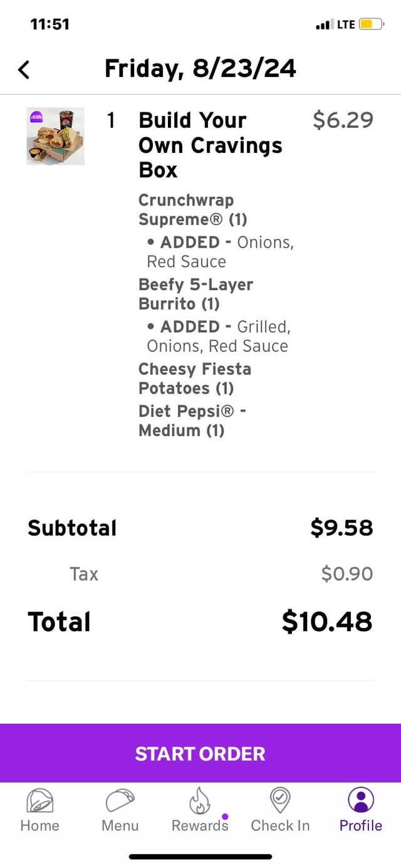Tap the $9.58 subtotal amount
Viewport: 401px width, 868px height.
click(x=341, y=528)
